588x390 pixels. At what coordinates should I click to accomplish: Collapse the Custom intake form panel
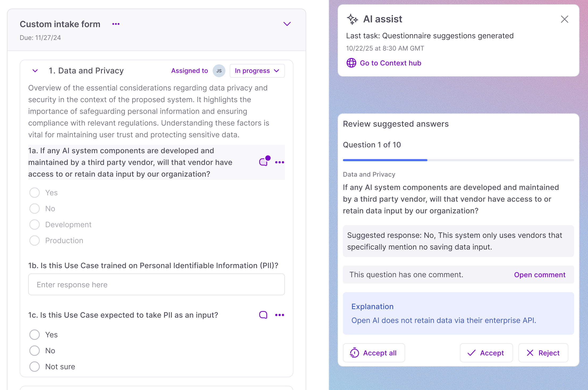[287, 24]
